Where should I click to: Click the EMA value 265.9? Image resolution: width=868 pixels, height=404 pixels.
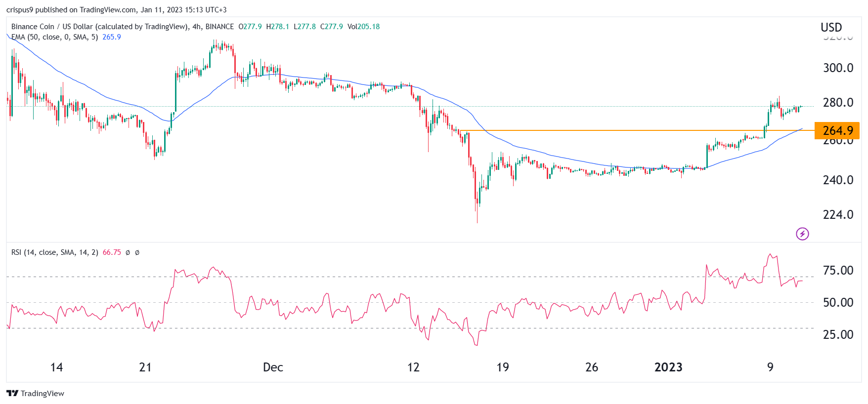tap(112, 37)
